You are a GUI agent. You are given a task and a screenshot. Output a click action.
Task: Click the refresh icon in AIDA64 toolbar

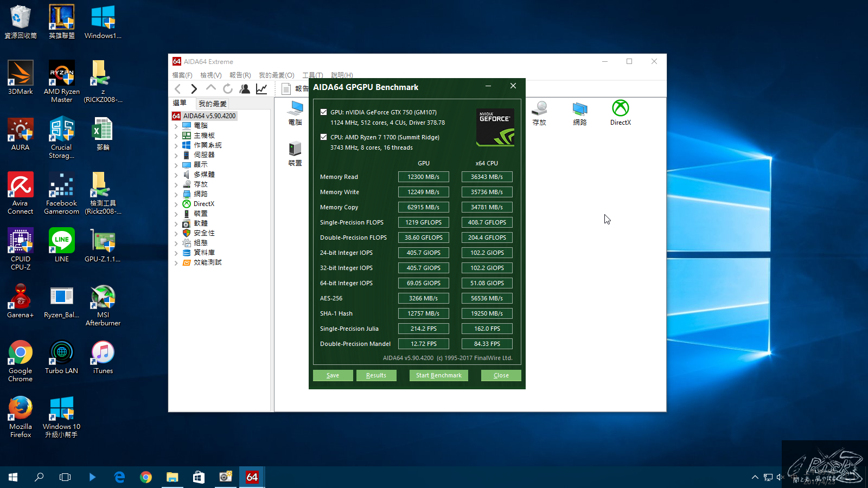[x=228, y=89]
